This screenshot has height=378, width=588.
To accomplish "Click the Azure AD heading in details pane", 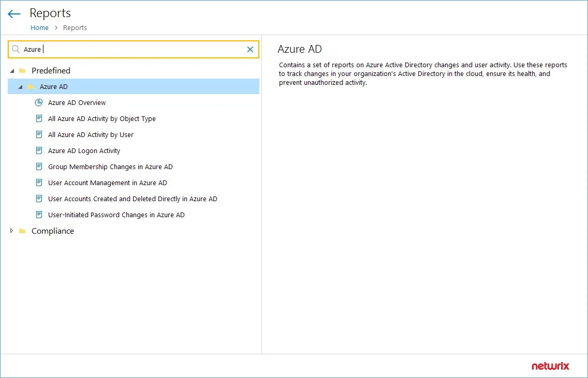I will (300, 49).
